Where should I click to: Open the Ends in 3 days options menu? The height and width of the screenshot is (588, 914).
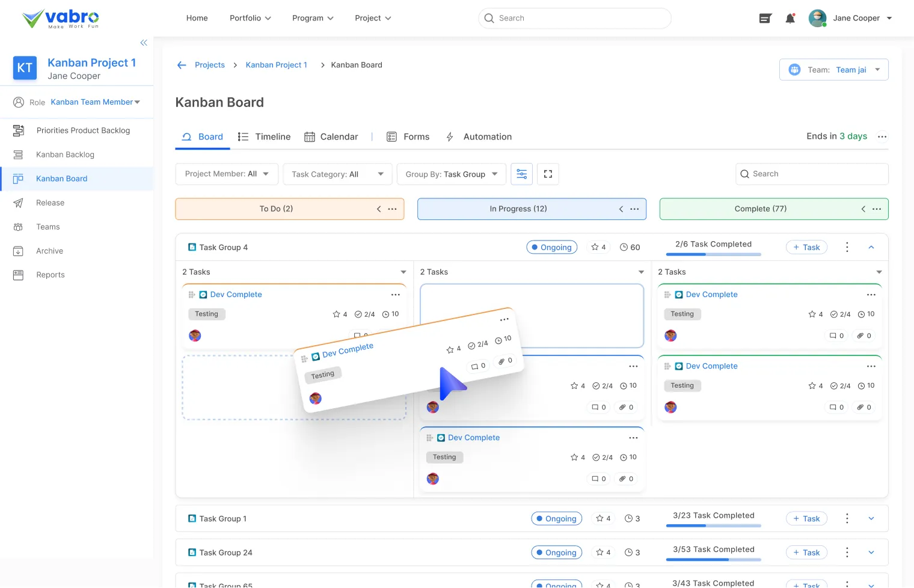[882, 137]
